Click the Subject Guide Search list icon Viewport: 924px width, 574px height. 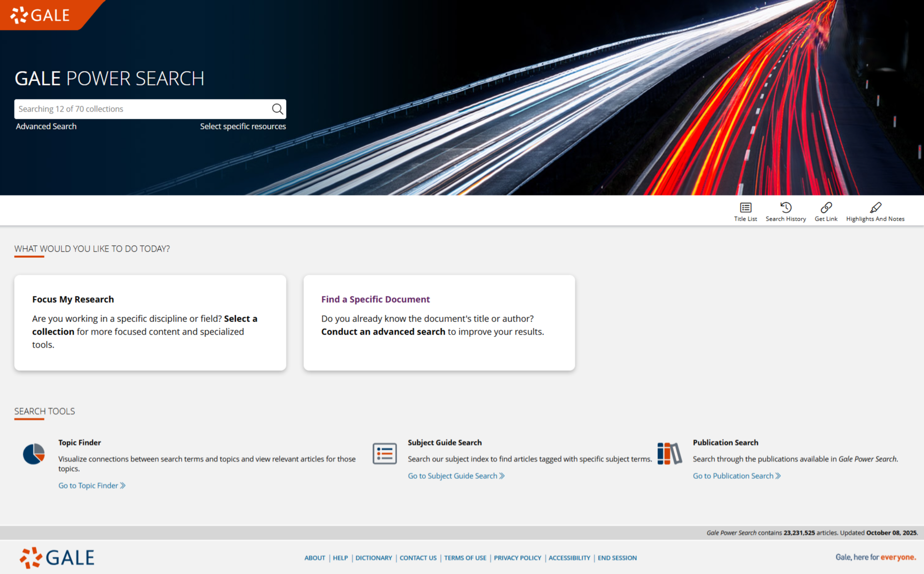(384, 453)
